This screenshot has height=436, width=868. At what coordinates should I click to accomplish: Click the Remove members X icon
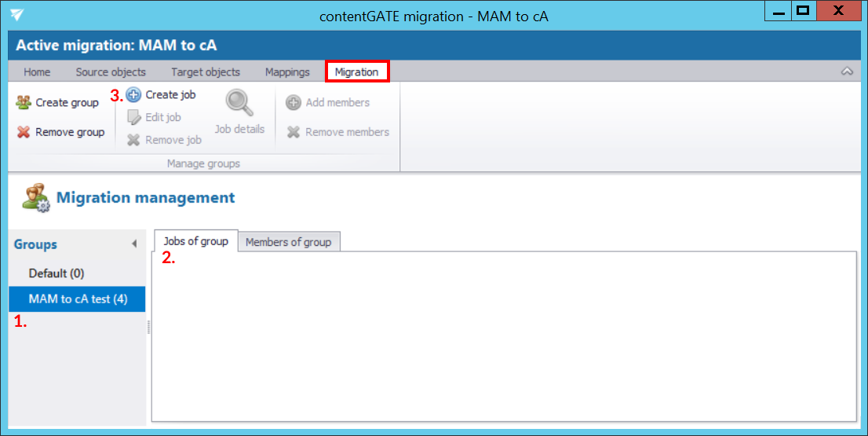294,132
